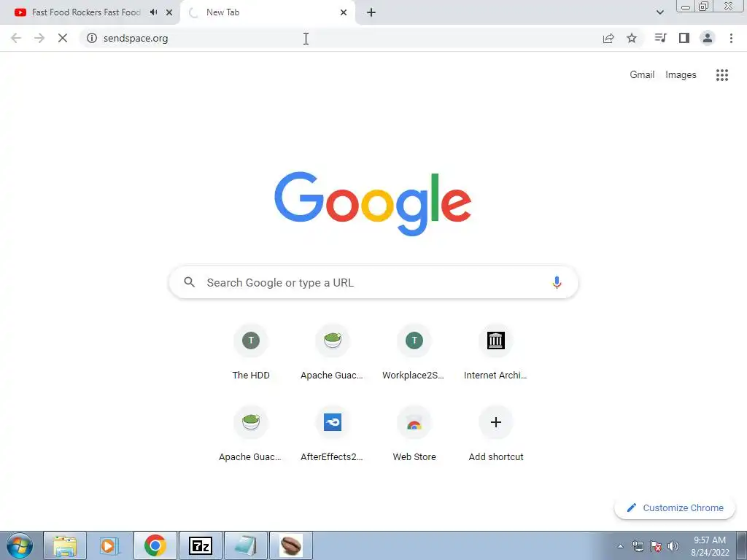Screen dimensions: 747x560
Task: View site information for sendspace.org
Action: tap(91, 38)
